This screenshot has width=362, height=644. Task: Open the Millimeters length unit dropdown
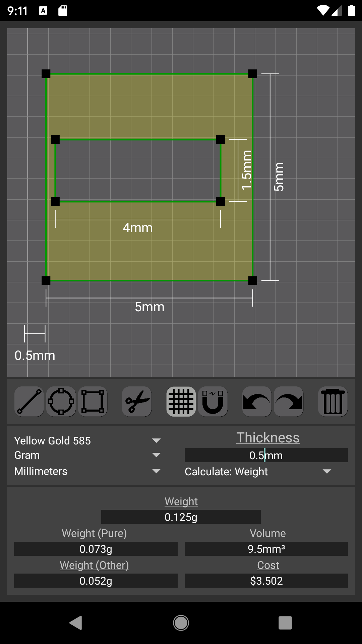click(x=88, y=471)
